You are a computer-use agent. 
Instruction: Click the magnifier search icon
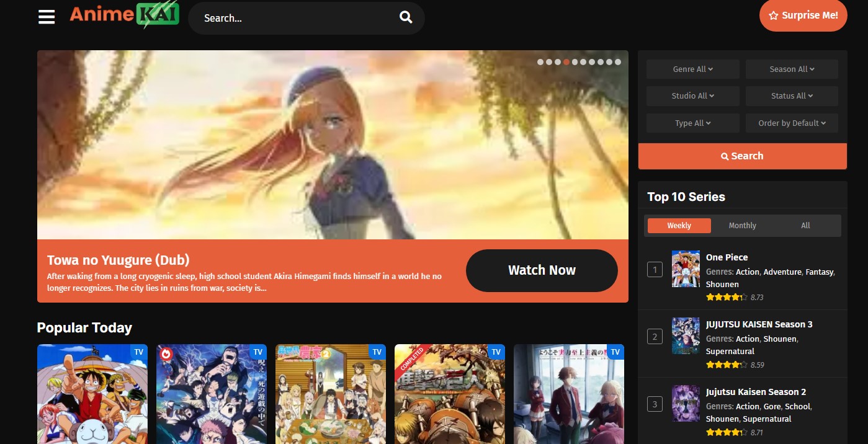[406, 17]
